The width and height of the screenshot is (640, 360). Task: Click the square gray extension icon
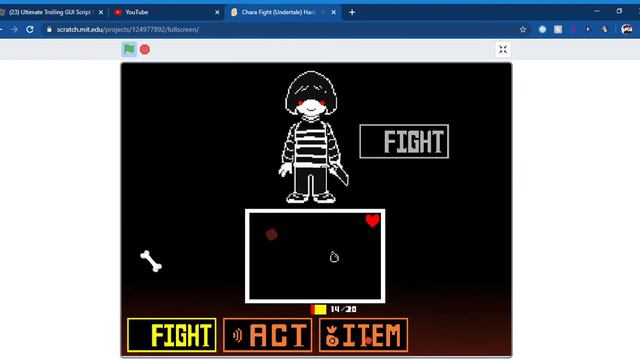point(558,29)
